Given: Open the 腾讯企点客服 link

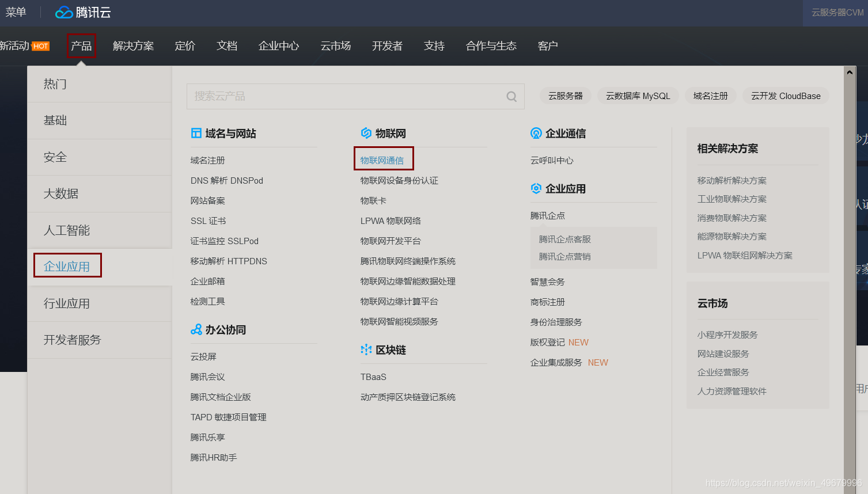Looking at the screenshot, I should [x=565, y=239].
